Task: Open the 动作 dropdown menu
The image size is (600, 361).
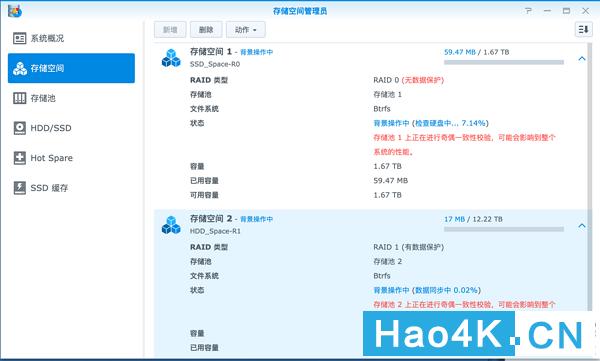Action: [245, 29]
